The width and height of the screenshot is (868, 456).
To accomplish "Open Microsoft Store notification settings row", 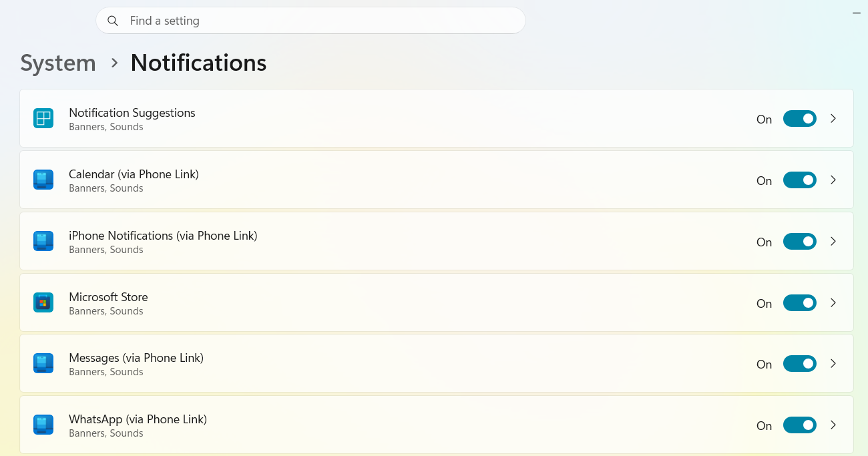I will (437, 302).
